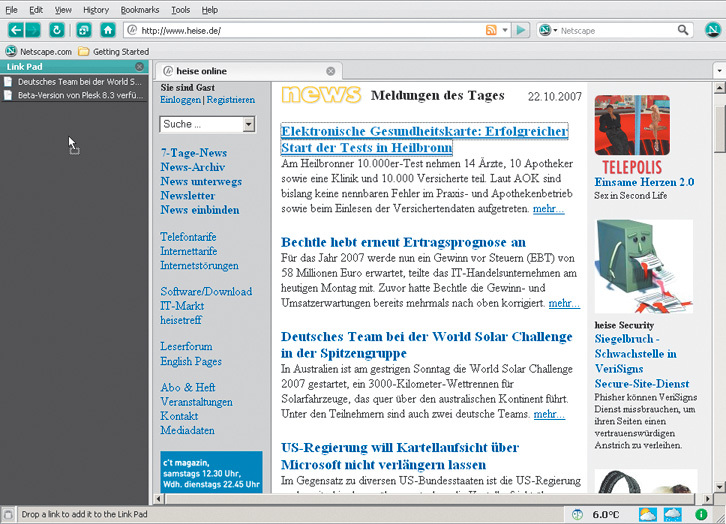Click into the Suche input box
Screen dimensions: 726x524
pos(201,124)
